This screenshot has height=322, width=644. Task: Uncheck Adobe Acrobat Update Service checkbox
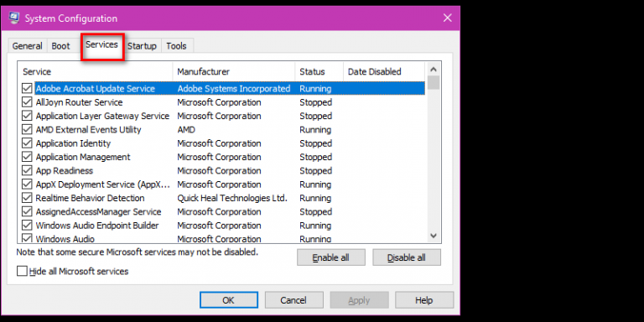pos(27,89)
